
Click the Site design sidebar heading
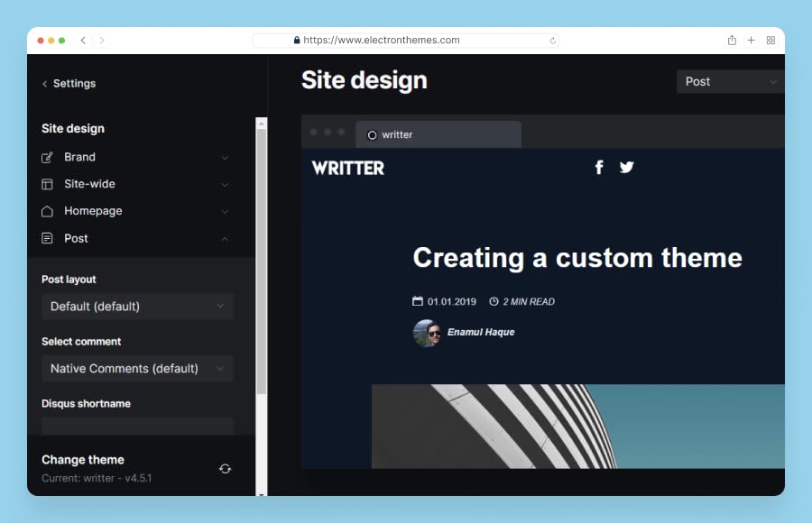(x=73, y=128)
